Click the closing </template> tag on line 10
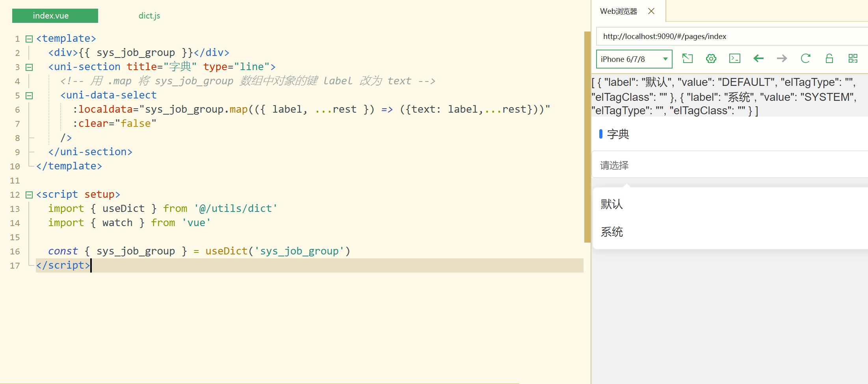The width and height of the screenshot is (868, 384). [x=69, y=166]
